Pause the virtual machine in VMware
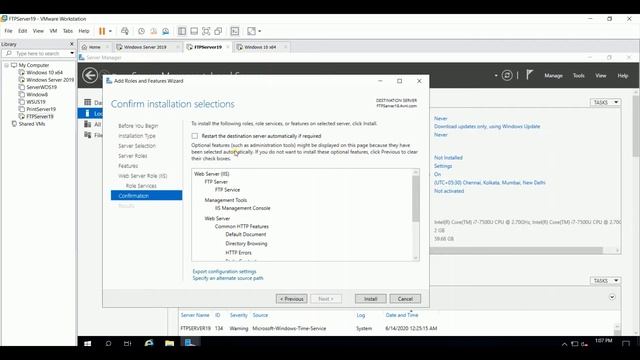640x360 pixels. click(x=102, y=31)
